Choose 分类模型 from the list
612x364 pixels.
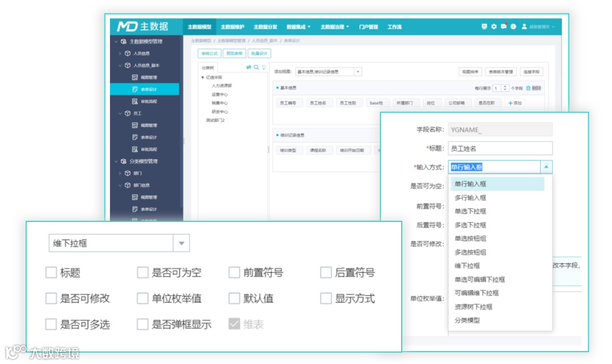click(x=498, y=320)
